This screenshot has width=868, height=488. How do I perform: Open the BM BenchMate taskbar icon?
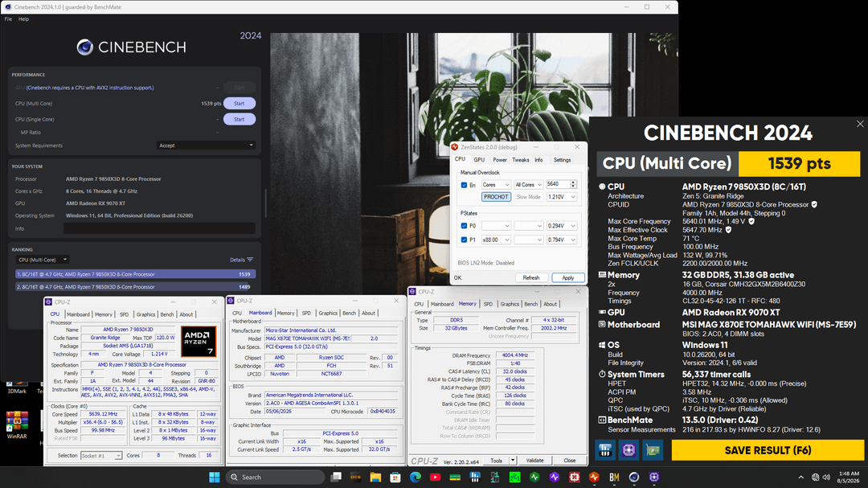pos(614,477)
